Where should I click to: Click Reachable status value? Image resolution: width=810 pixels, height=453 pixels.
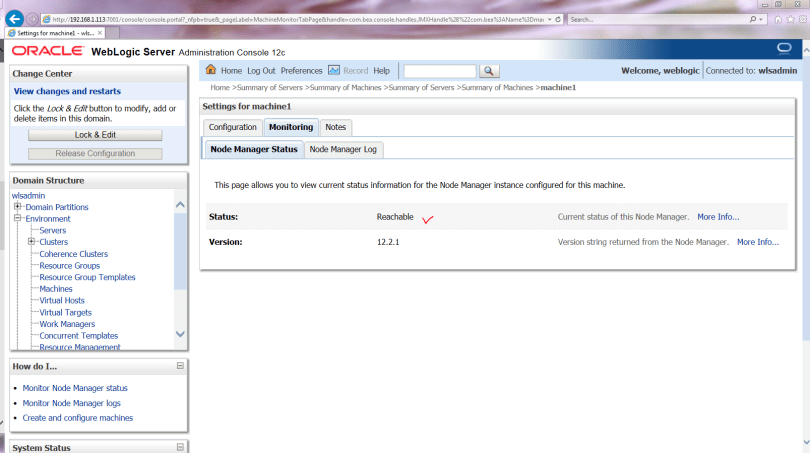(x=395, y=217)
